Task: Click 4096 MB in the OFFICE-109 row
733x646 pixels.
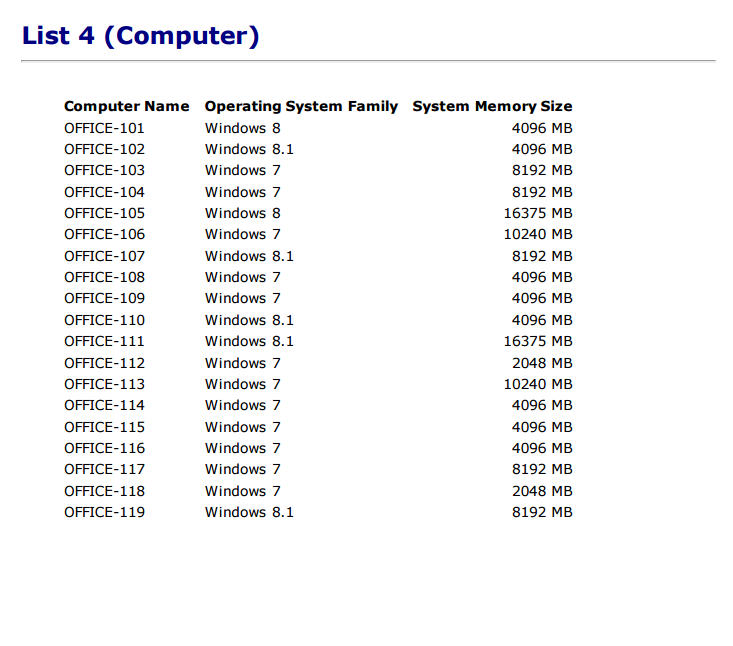Action: pos(542,298)
